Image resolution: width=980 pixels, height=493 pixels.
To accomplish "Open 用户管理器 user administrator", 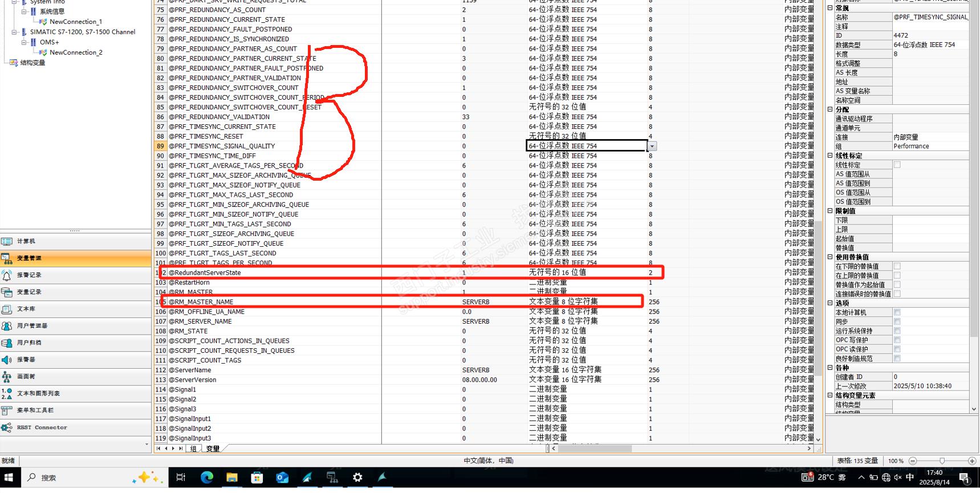I will (x=75, y=326).
